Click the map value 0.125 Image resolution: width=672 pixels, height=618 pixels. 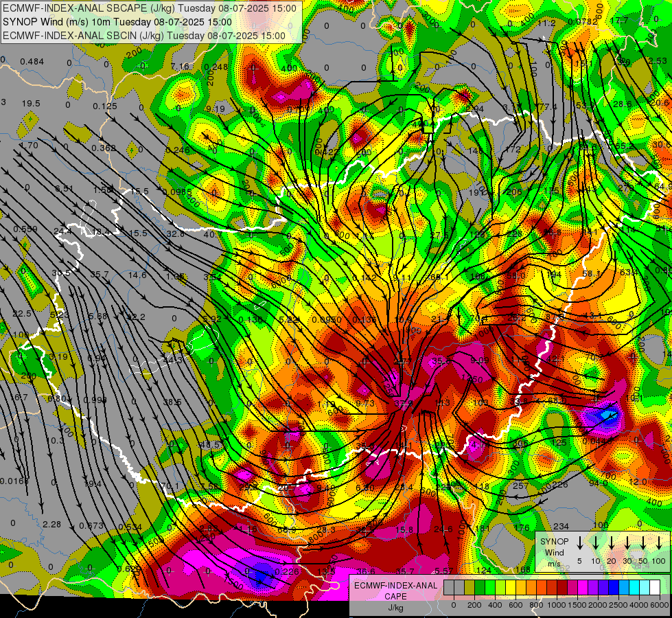(x=105, y=106)
